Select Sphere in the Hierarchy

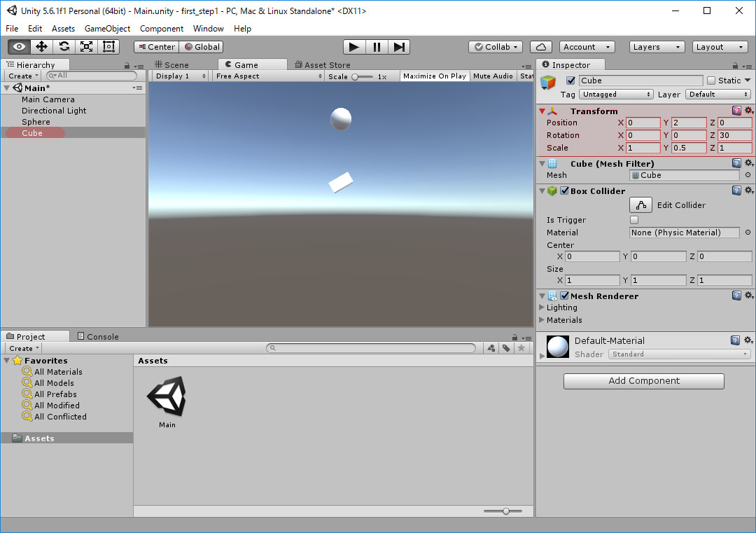36,122
